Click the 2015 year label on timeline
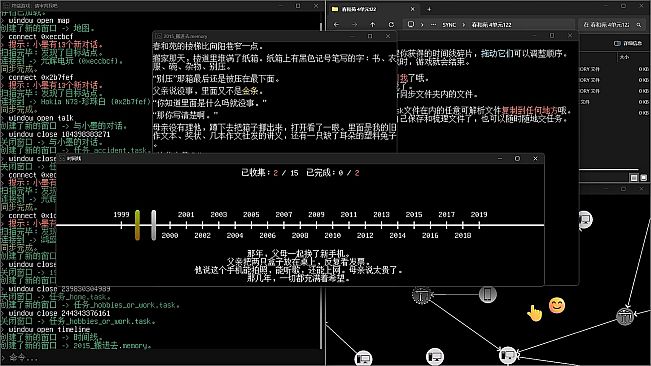Viewport: 651px width, 366px height. tap(414, 215)
